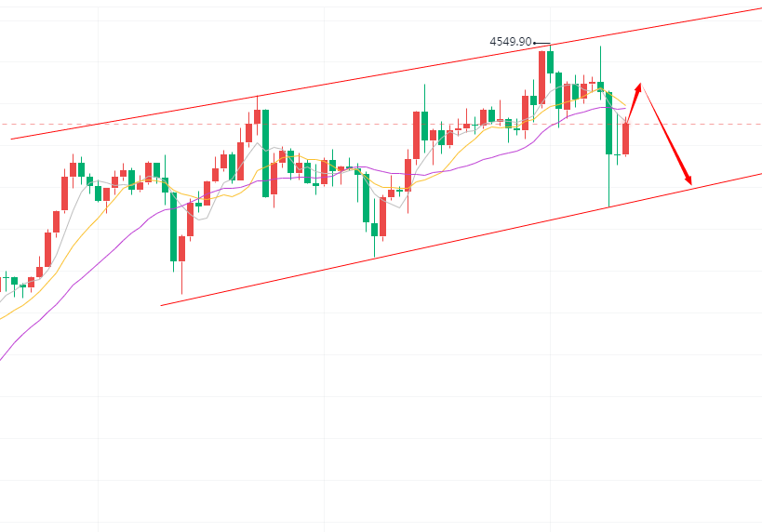Click the tall green candle touching the upper trendline

(x=265, y=152)
